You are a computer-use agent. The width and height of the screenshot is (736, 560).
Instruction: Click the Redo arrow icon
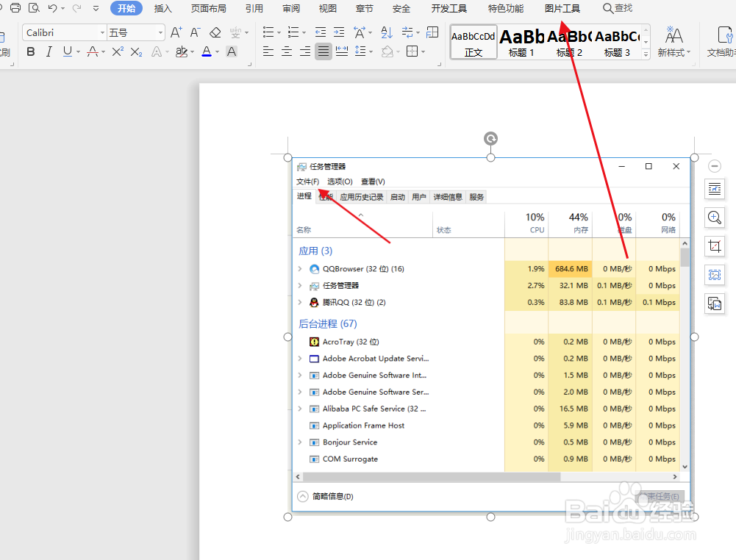[76, 8]
